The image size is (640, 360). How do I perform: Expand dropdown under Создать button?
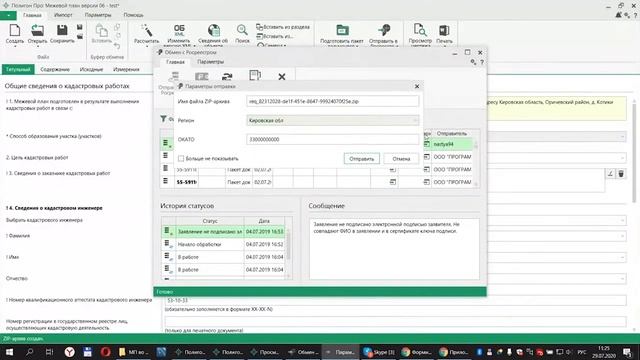(x=15, y=46)
